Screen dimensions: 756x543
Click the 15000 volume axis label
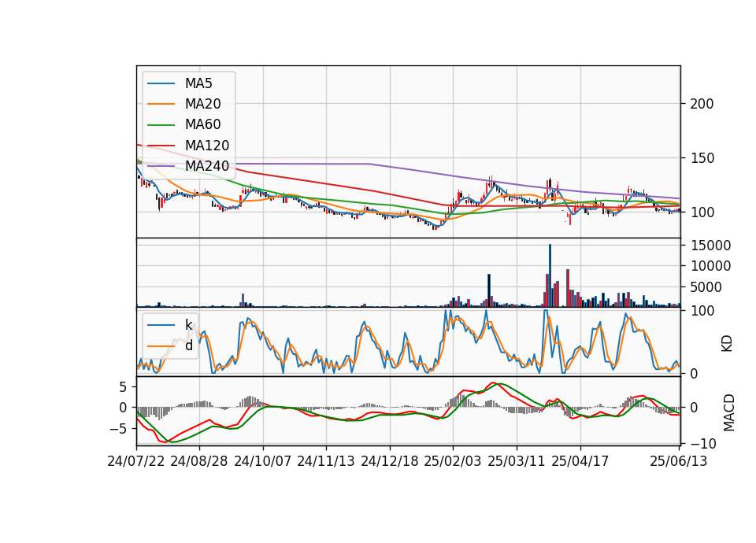tap(710, 246)
